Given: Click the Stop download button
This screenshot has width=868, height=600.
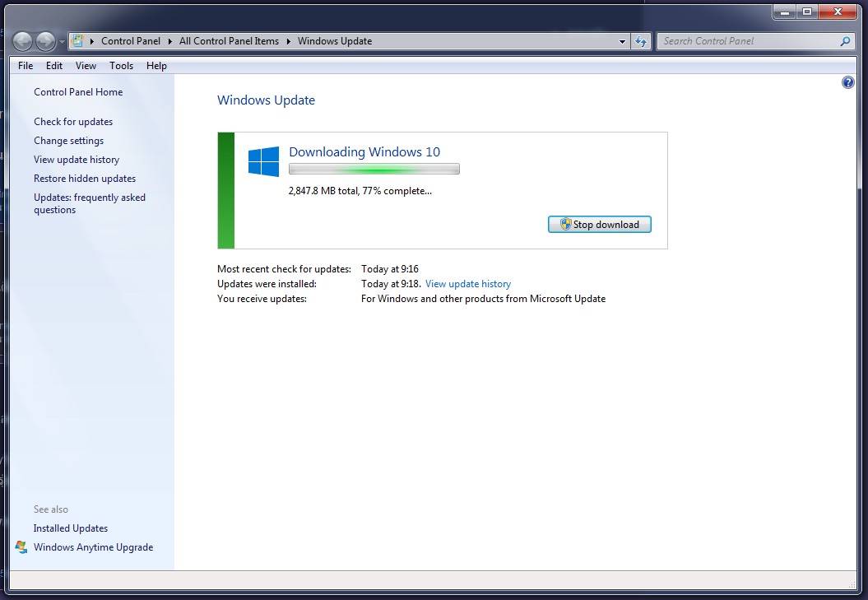Looking at the screenshot, I should tap(600, 225).
